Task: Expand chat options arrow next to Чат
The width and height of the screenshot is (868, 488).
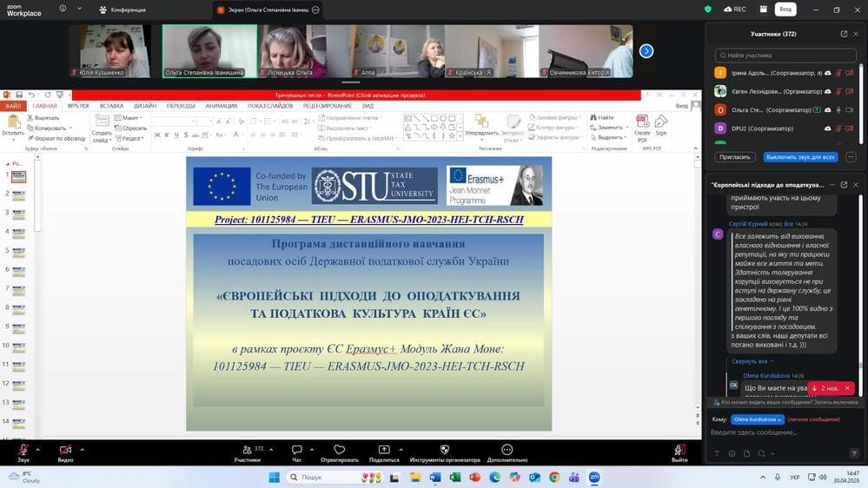Action: click(312, 449)
